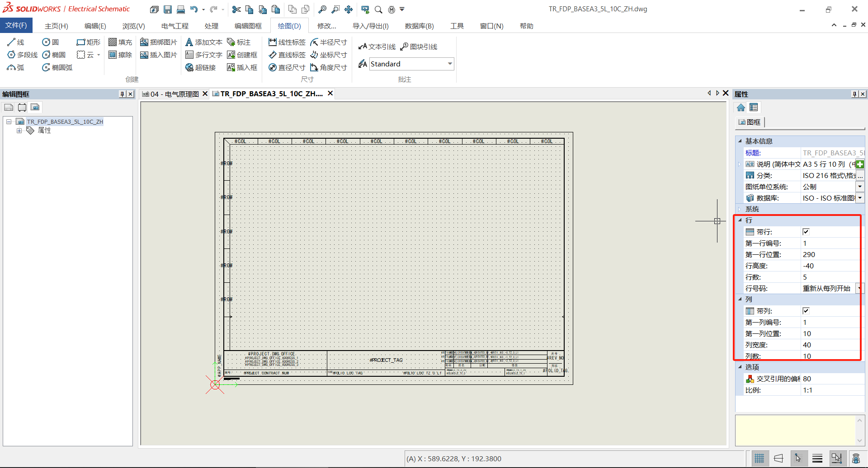
Task: Click green plus button beside 说明
Action: tap(860, 164)
